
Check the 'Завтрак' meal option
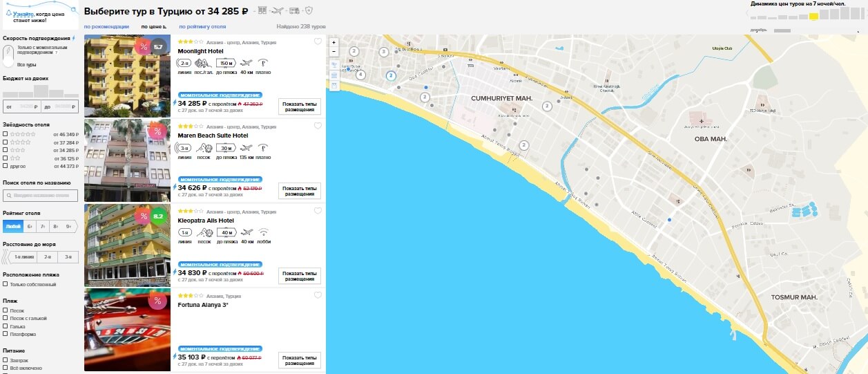(6, 360)
